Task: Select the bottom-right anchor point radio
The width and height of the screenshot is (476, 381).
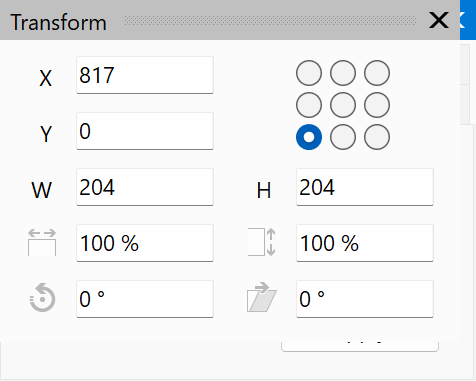Action: pyautogui.click(x=377, y=137)
